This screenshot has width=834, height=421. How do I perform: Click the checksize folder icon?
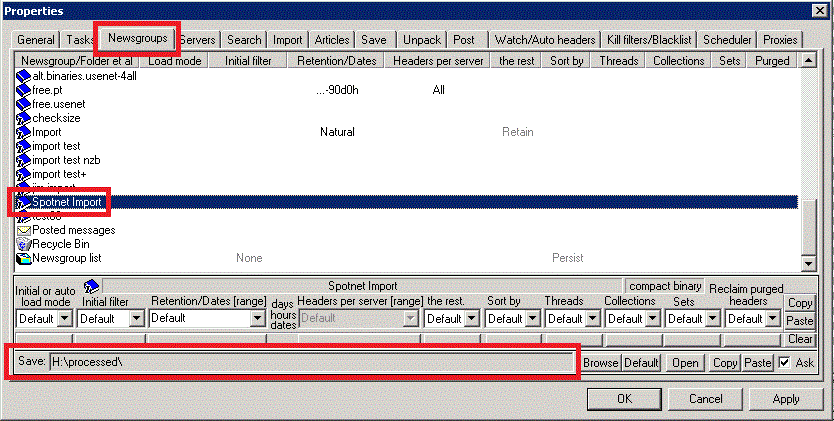24,118
